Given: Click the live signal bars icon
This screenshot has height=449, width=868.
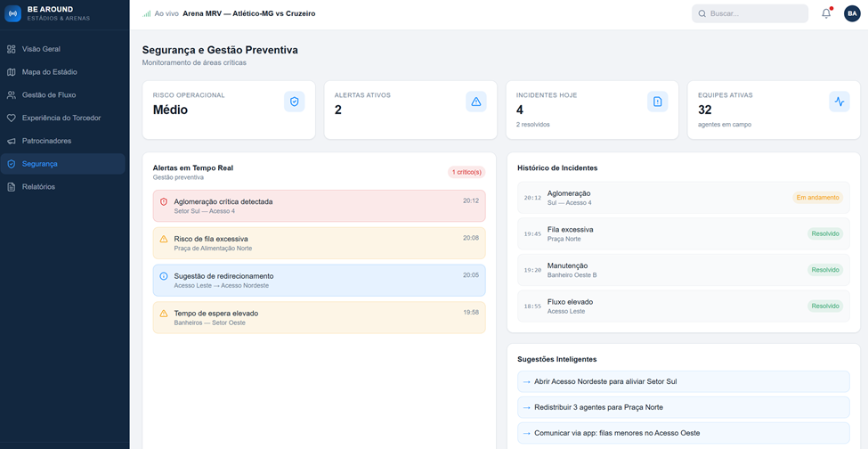Looking at the screenshot, I should pos(147,13).
